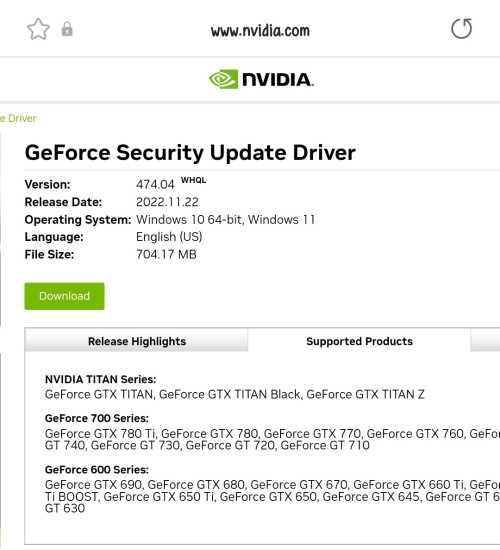Click the release date 2022.11.22

(x=167, y=202)
